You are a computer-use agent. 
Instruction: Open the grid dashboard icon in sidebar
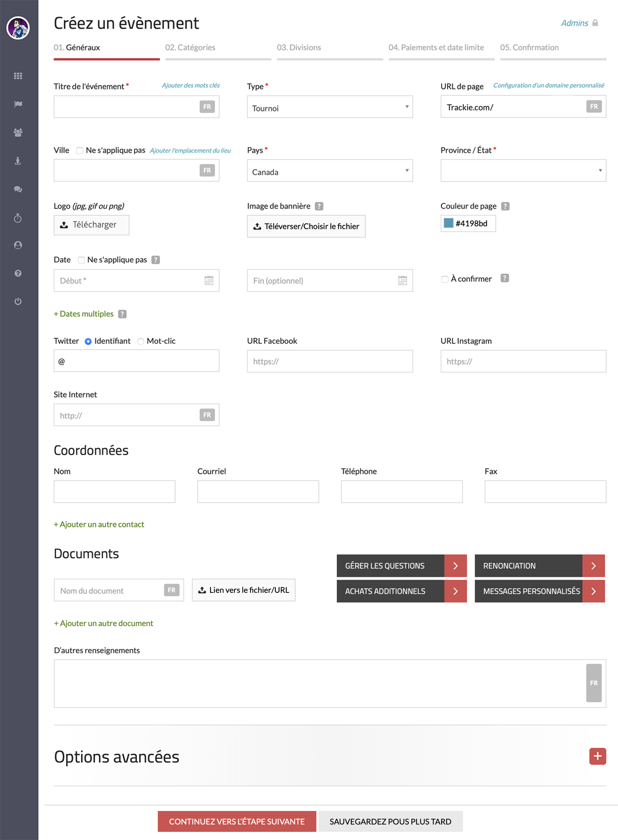[x=18, y=76]
